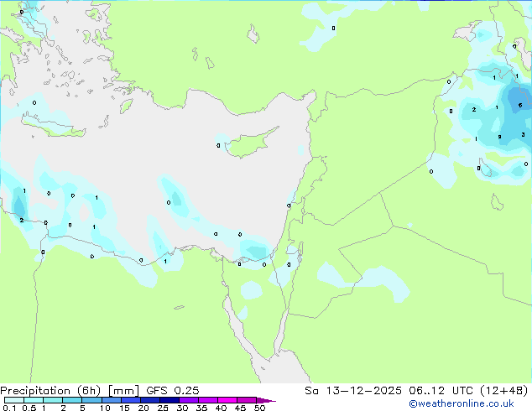
Task: Click the legend label '30'
Action: click(x=183, y=408)
